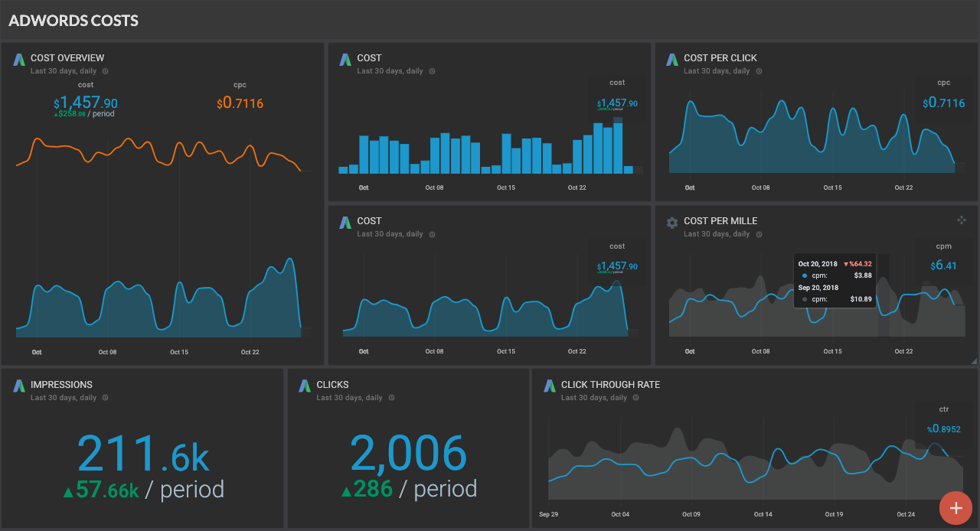Click the 57.66k / period change under IMPRESSIONS

[143, 490]
